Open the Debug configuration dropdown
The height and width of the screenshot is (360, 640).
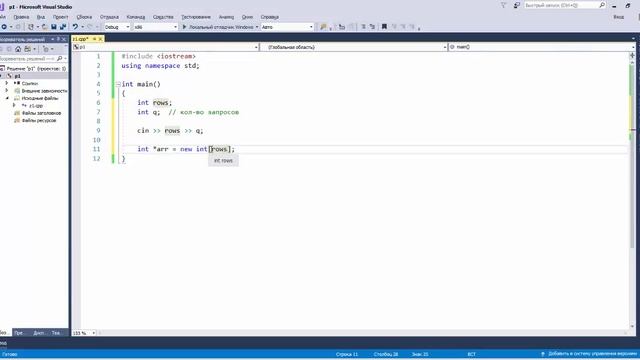coord(117,27)
